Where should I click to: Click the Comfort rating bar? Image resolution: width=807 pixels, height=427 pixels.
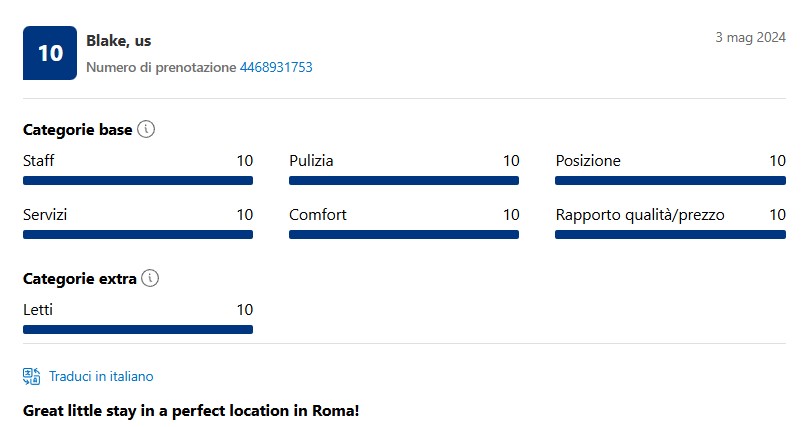[x=404, y=235]
